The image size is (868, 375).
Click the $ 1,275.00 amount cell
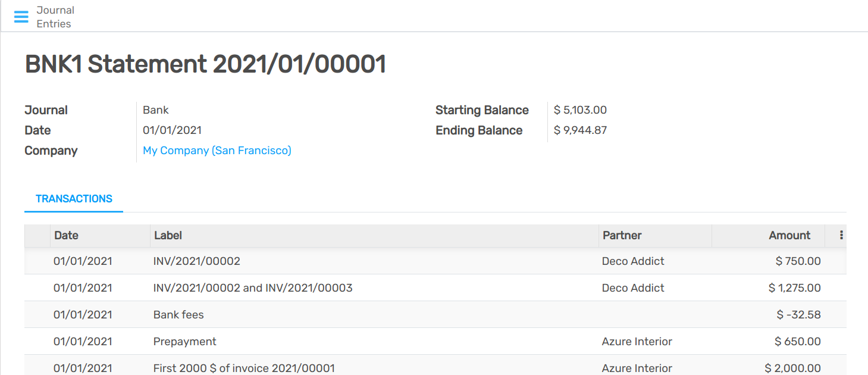click(794, 287)
